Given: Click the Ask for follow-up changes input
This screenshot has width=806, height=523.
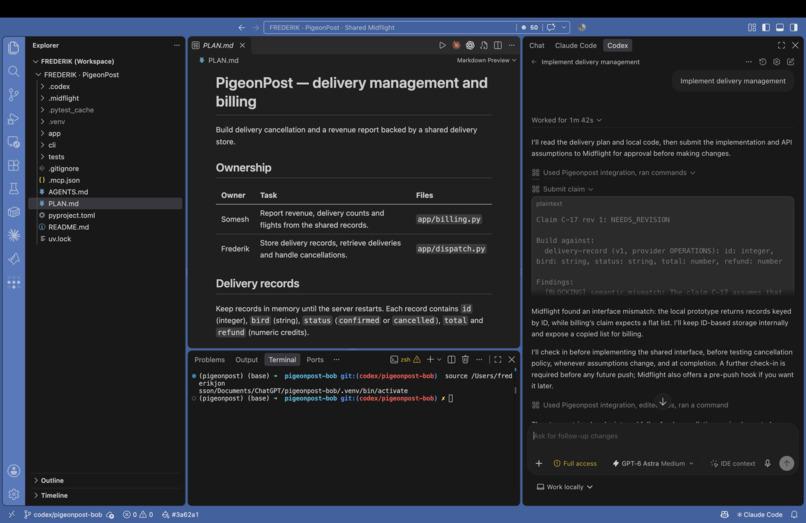Looking at the screenshot, I should (663, 436).
